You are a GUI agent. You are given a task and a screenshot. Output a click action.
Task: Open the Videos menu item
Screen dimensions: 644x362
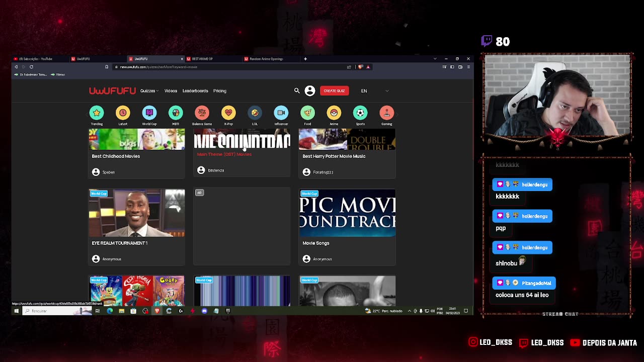[x=171, y=91]
